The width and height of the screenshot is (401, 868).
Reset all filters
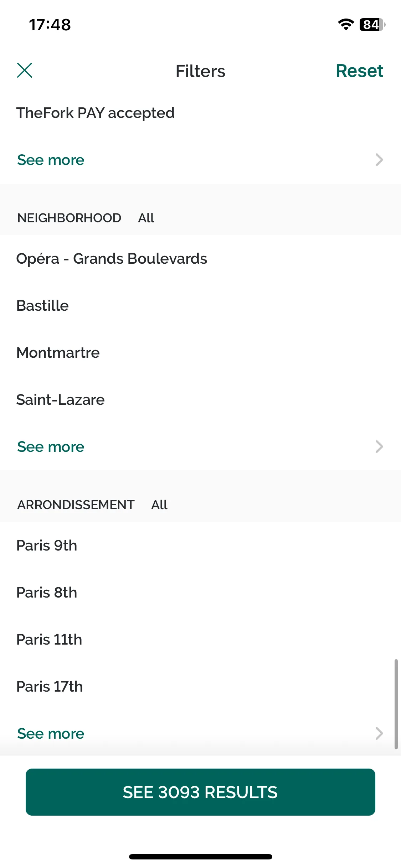(359, 71)
